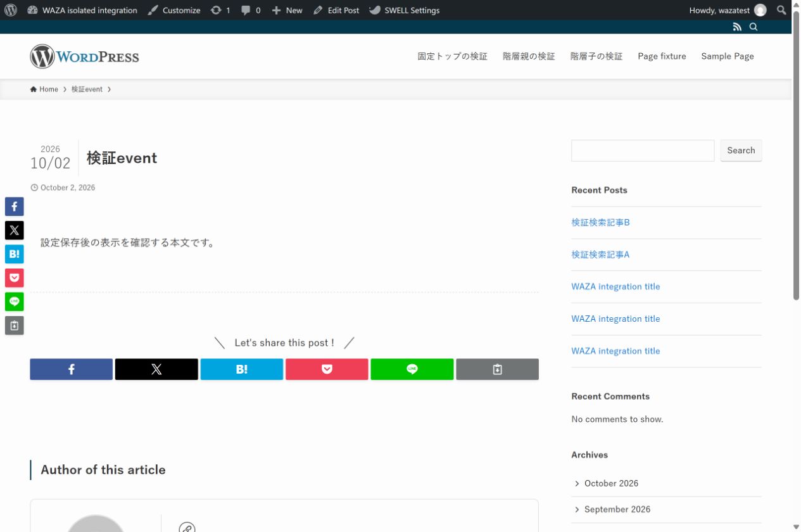Open recent post 検証検索記事B
This screenshot has height=532, width=801.
coord(601,222)
